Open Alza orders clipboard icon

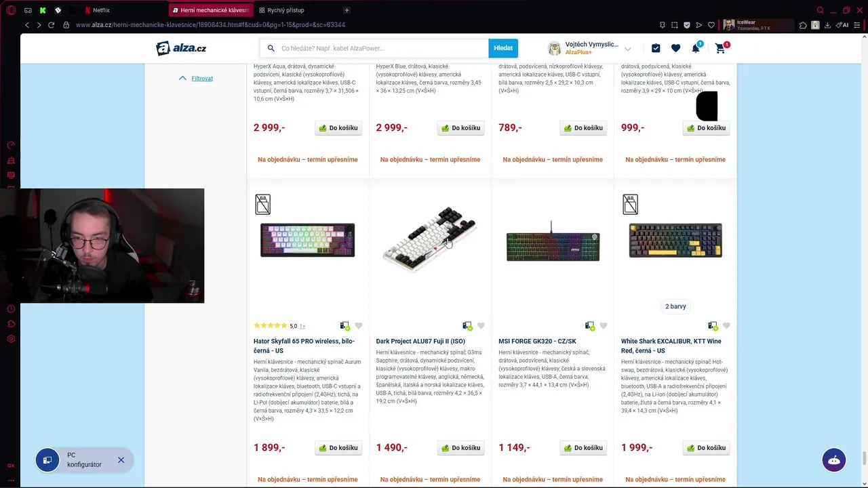coord(656,48)
